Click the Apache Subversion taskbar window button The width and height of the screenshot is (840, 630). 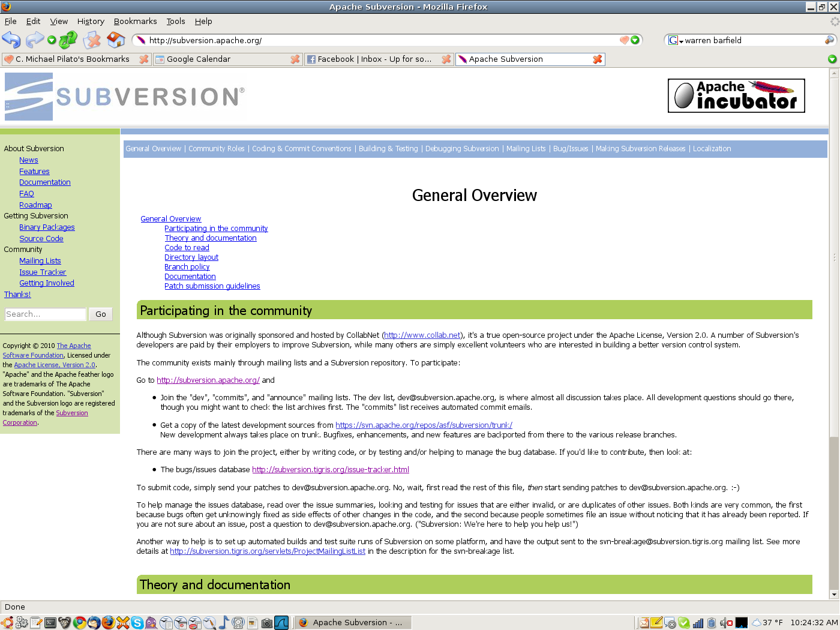pyautogui.click(x=353, y=623)
